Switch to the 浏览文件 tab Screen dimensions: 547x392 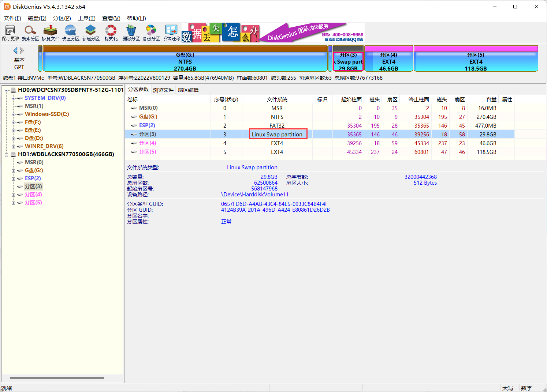pos(163,90)
